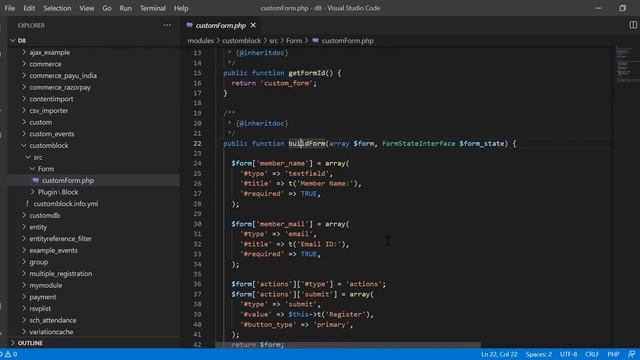Change indentation via Spaces: 2
The width and height of the screenshot is (640, 360).
click(538, 354)
